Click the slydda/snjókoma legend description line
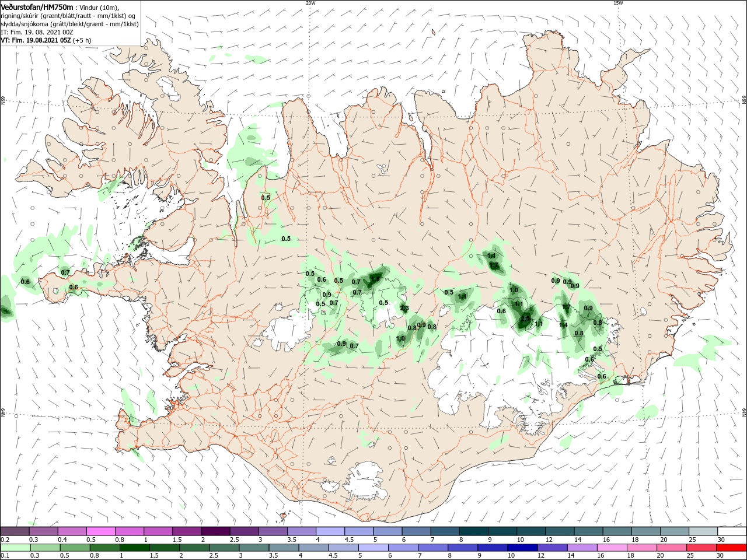This screenshot has width=747, height=560. (x=69, y=24)
